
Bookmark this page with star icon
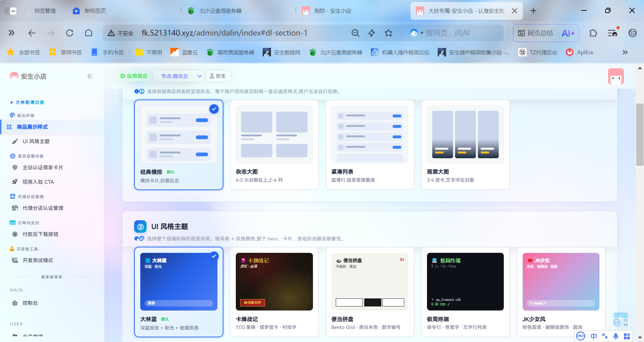(388, 33)
